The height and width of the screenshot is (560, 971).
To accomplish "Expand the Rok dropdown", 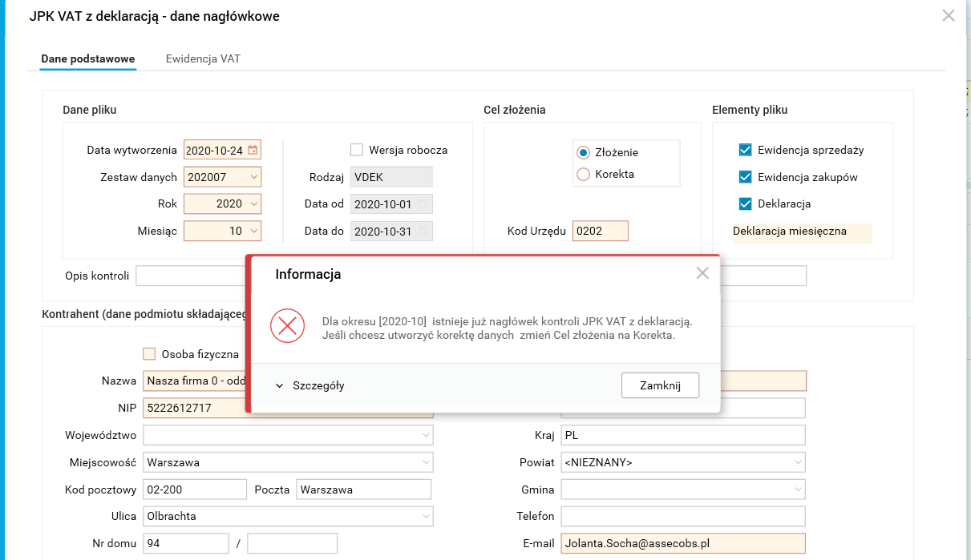I will pyautogui.click(x=253, y=203).
